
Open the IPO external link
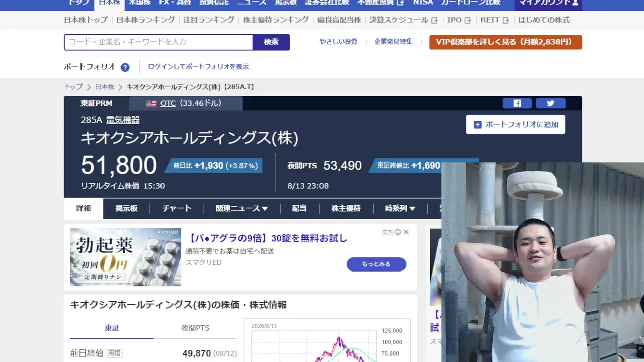pos(459,20)
